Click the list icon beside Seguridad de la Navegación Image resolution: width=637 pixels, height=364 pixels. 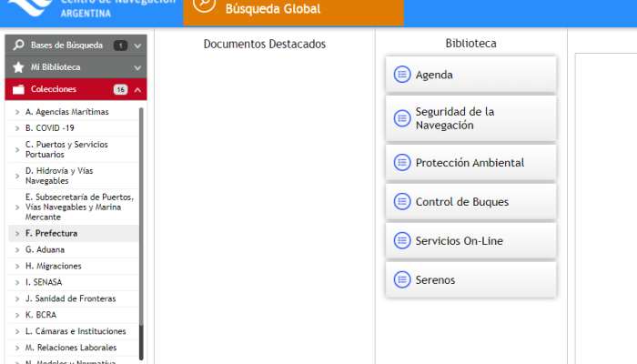pos(402,118)
